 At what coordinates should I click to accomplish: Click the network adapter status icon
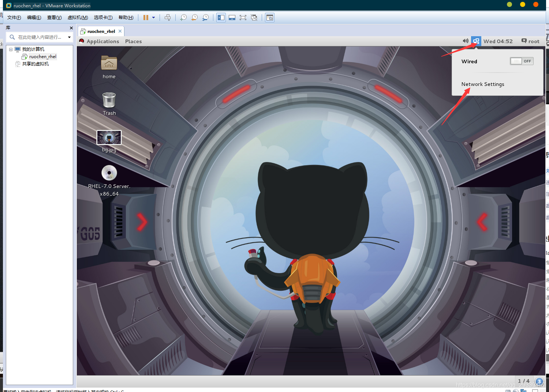tap(523, 391)
